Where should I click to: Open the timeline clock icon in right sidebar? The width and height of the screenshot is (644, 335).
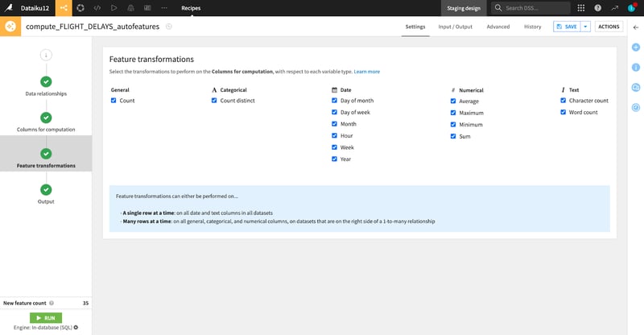tap(636, 107)
